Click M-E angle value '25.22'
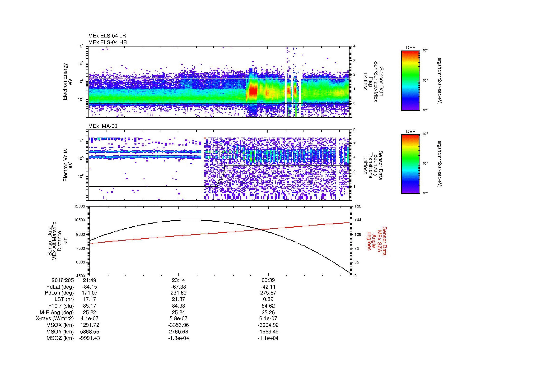Screen dimensions: 555x392 tap(89, 312)
